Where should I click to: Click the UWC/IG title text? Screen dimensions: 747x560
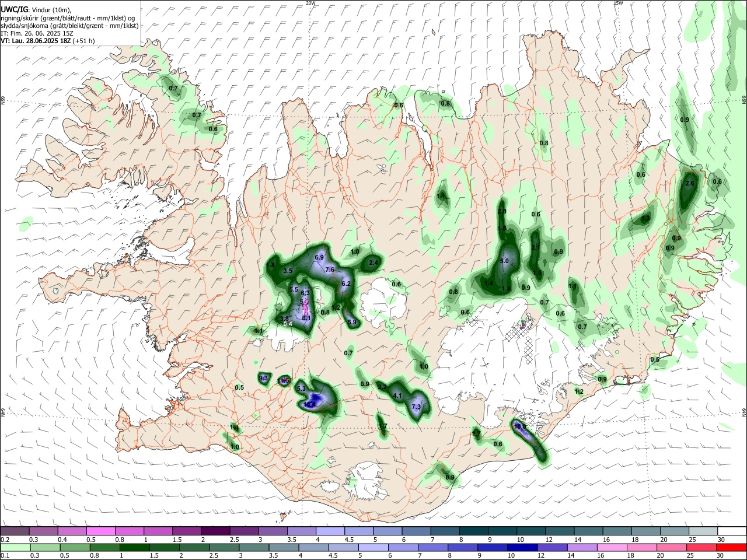[14, 9]
